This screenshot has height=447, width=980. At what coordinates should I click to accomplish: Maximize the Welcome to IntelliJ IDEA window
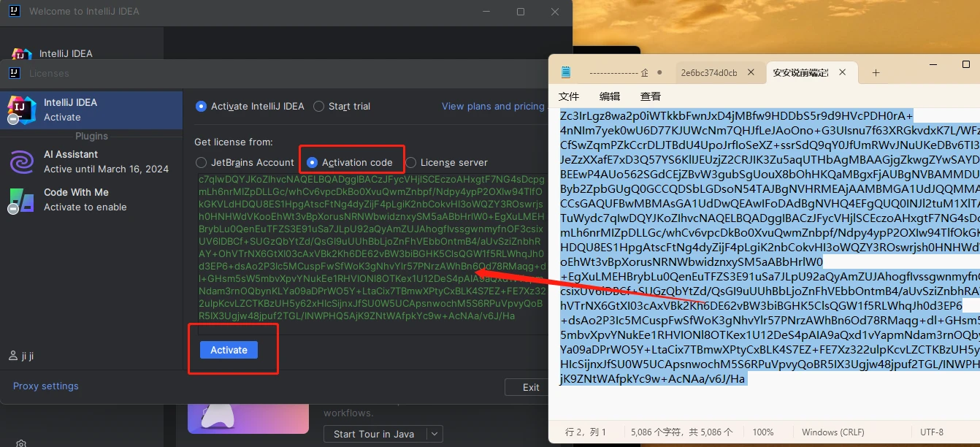(x=521, y=12)
